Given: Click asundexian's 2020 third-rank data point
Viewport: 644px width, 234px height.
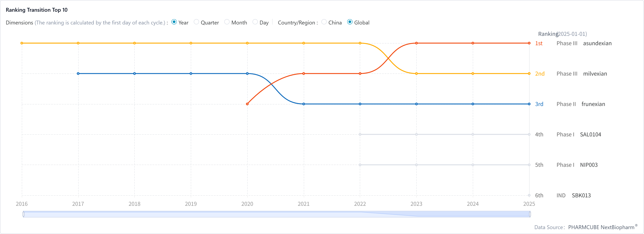Looking at the screenshot, I should click(x=247, y=104).
